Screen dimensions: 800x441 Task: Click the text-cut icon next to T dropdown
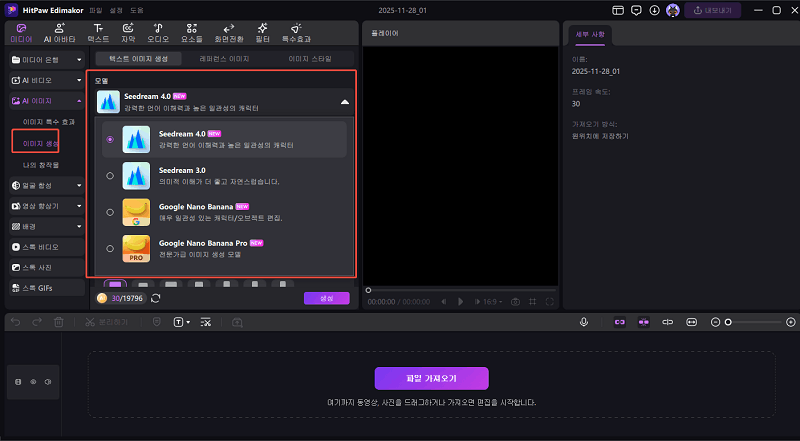[x=206, y=322]
